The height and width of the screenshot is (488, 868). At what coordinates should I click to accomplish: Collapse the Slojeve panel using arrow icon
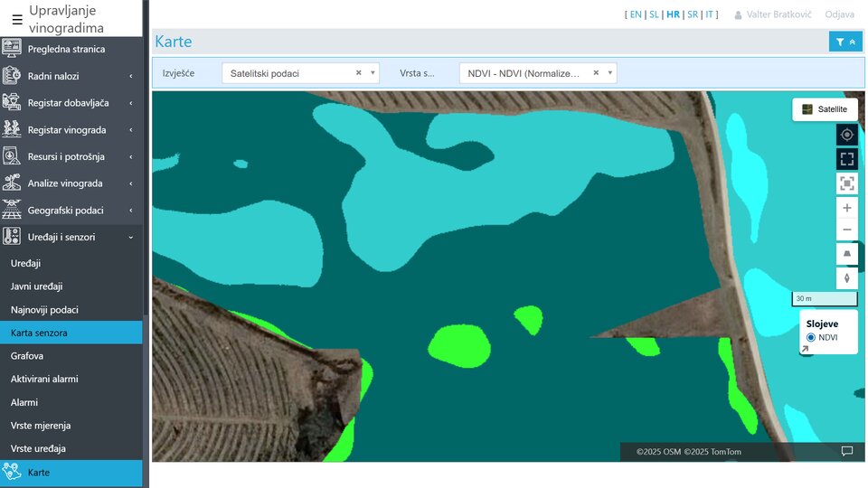click(x=806, y=349)
